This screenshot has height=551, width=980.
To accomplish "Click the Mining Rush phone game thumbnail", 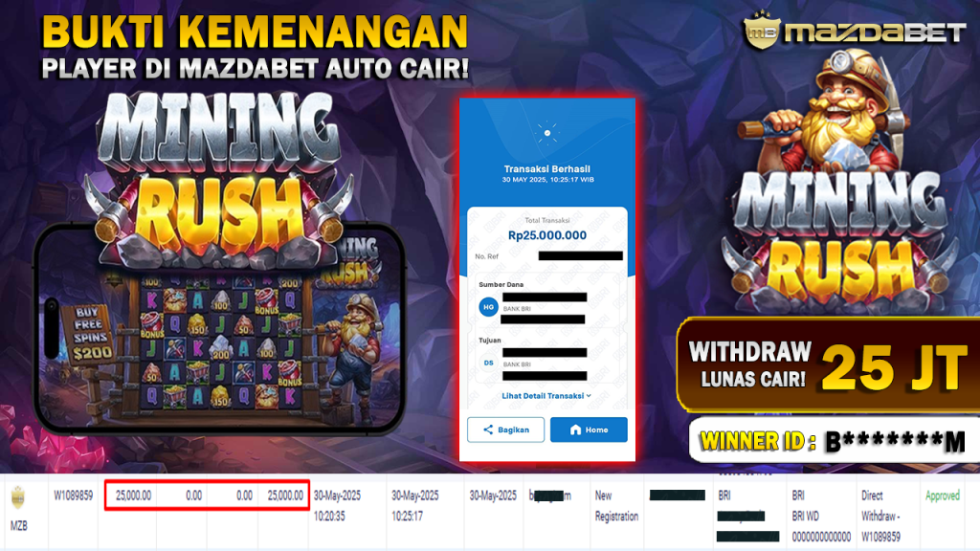I will pyautogui.click(x=219, y=328).
